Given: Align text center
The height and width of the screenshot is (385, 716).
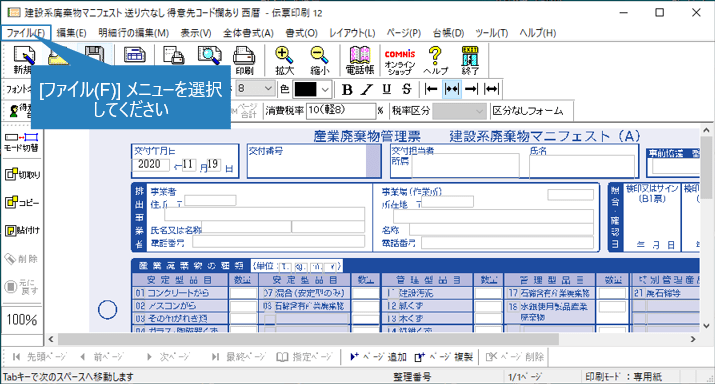Looking at the screenshot, I should coord(452,89).
